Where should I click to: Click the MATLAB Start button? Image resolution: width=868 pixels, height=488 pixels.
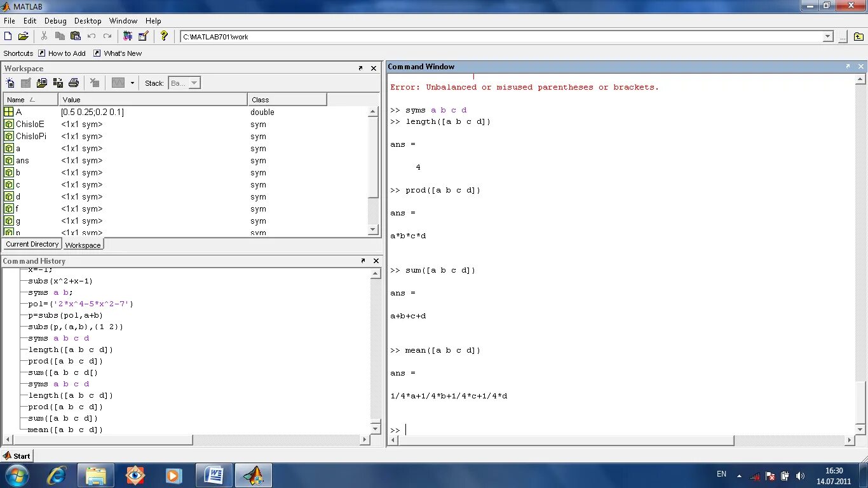point(17,456)
